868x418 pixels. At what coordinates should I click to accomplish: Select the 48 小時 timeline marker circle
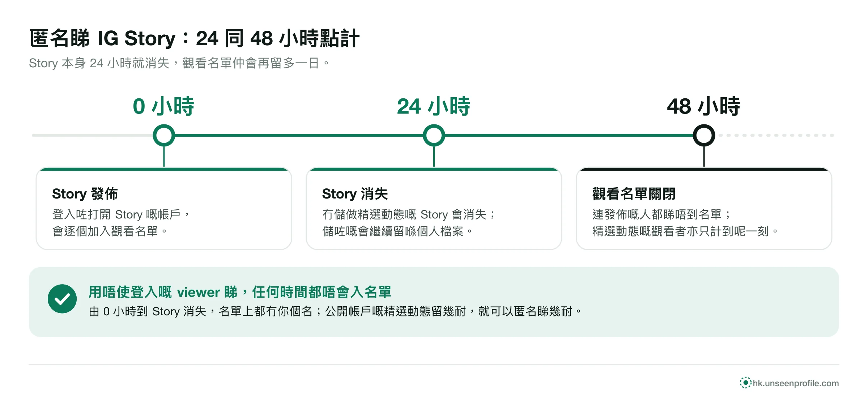(704, 135)
